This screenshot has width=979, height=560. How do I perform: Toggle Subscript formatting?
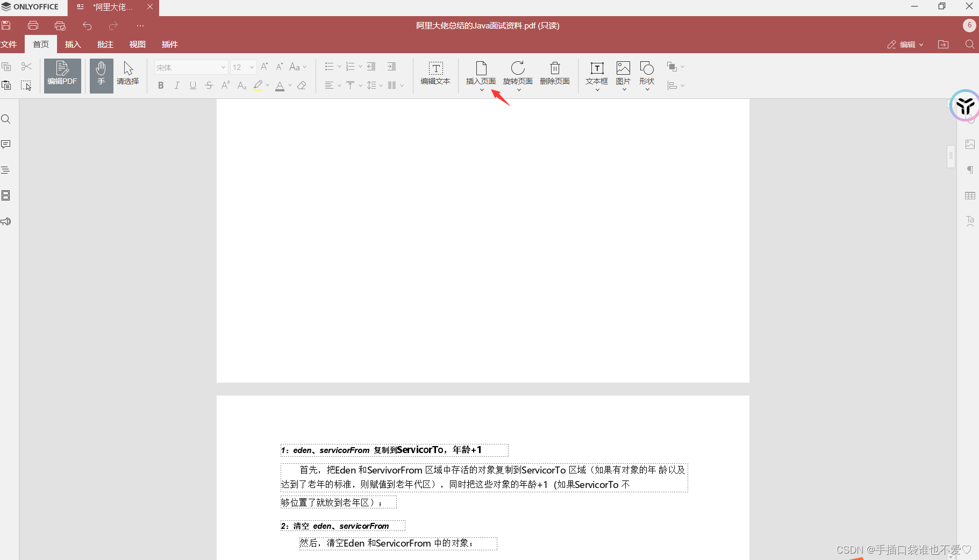(242, 85)
